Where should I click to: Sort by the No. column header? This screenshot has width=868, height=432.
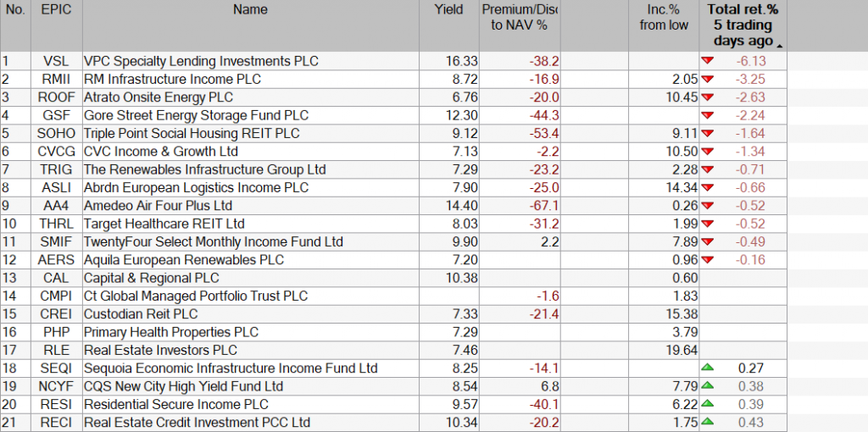pyautogui.click(x=15, y=26)
